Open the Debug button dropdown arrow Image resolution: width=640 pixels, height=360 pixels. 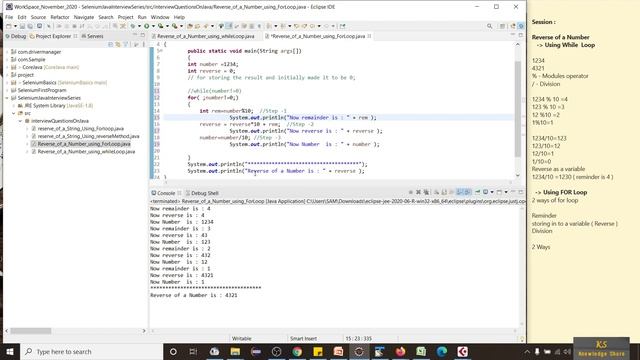[139, 26]
